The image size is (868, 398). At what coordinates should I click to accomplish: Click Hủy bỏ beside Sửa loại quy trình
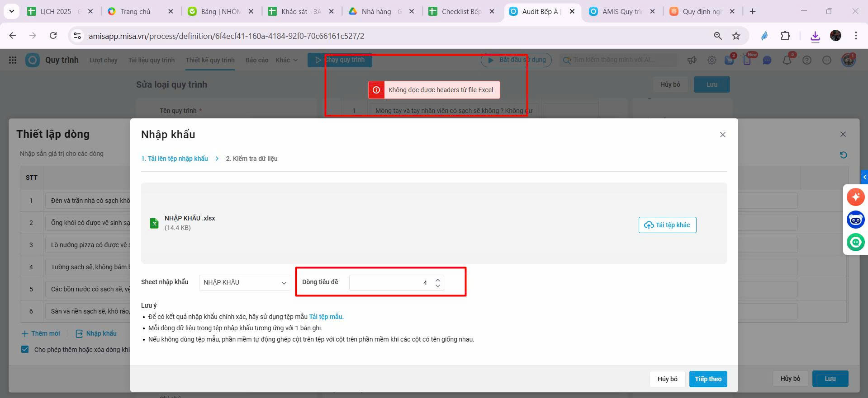(670, 84)
